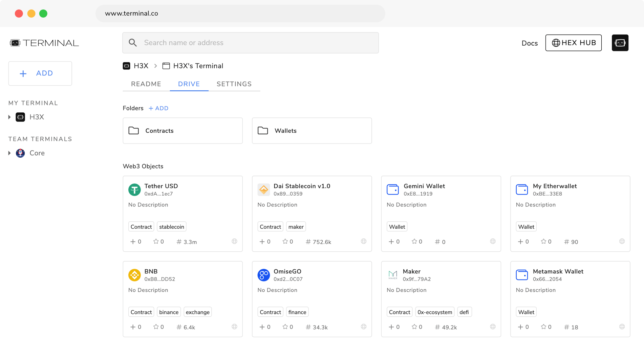The image size is (644, 360).
Task: Star the Tether USD object
Action: coord(156,242)
